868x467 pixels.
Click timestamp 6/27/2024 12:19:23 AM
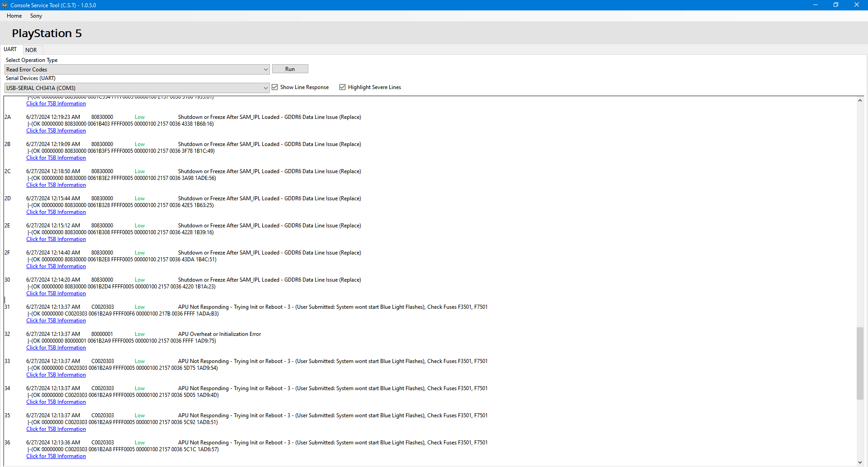pos(53,117)
